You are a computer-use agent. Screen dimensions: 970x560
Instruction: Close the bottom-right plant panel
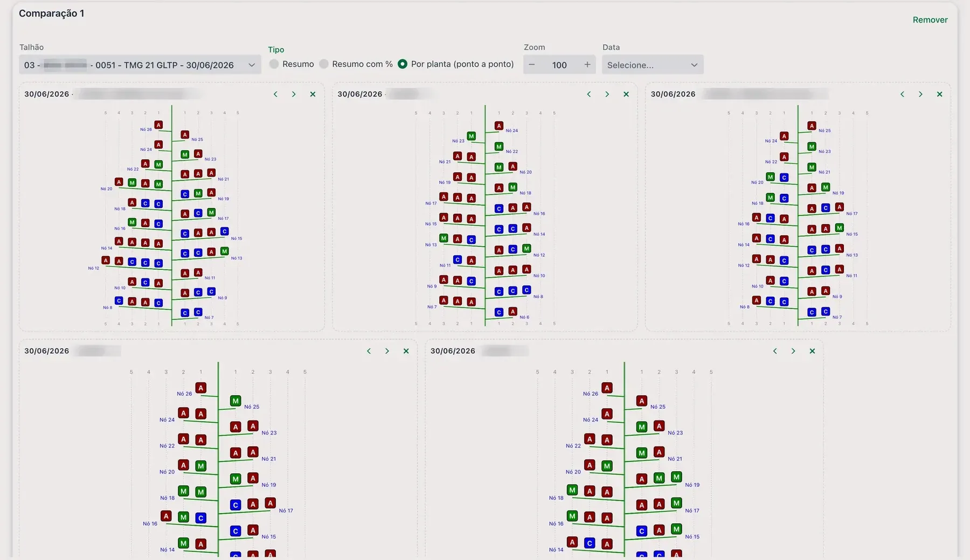point(813,351)
